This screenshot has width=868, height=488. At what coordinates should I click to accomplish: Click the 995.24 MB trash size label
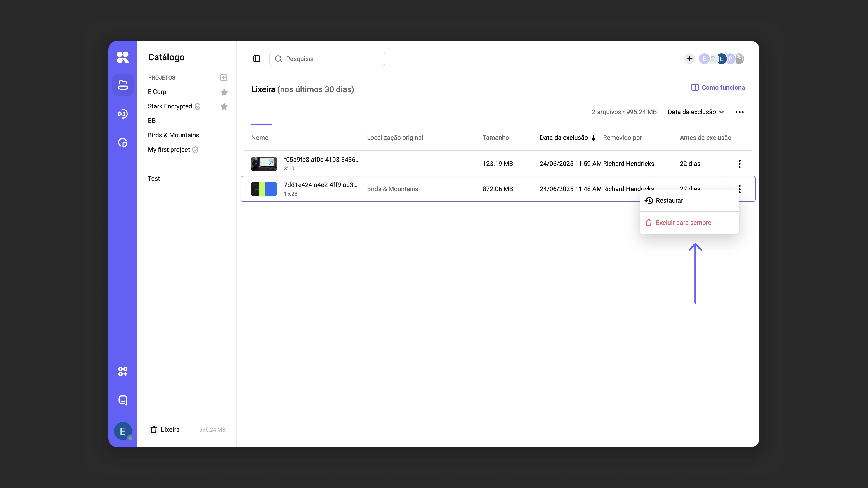(212, 430)
